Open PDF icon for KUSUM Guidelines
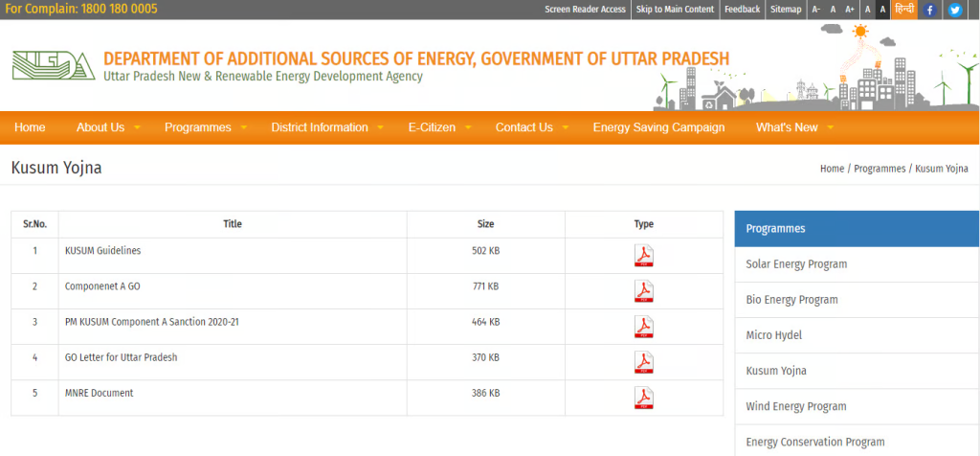 coord(644,256)
